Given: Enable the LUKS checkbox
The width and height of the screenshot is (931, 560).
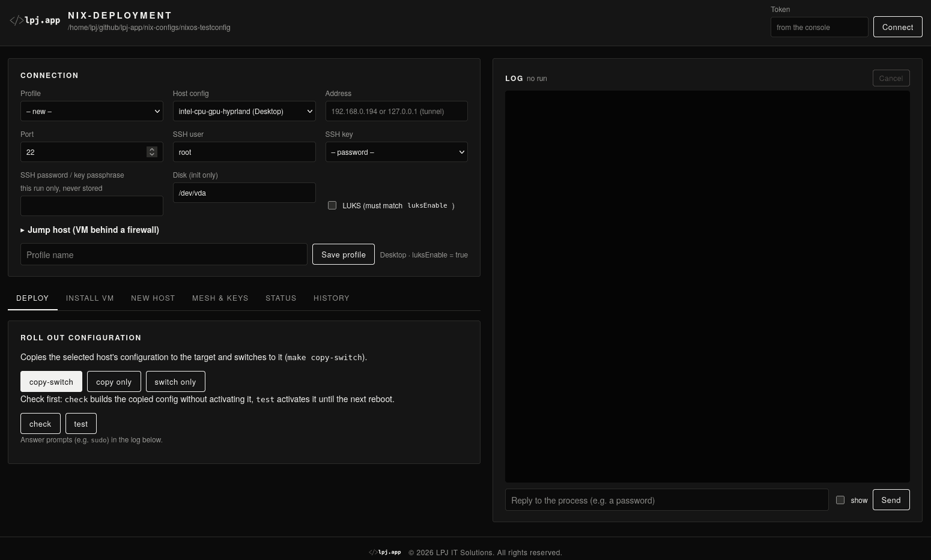Looking at the screenshot, I should (x=332, y=205).
